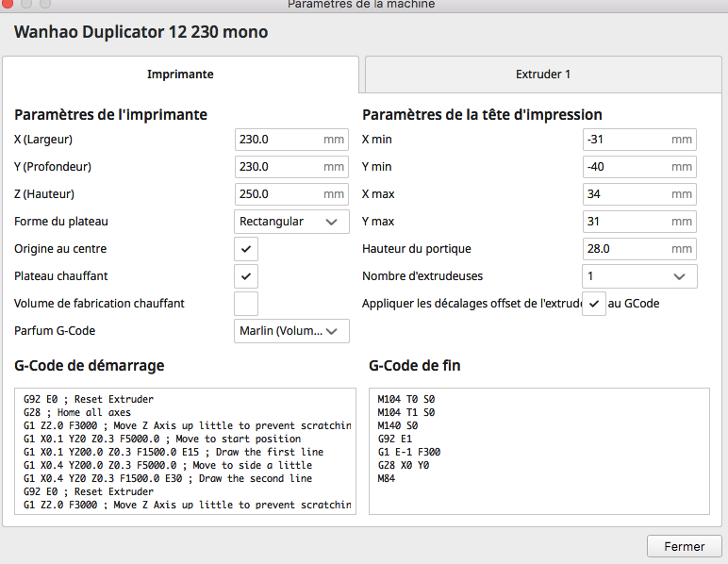This screenshot has height=564, width=728.
Task: Switch to the Imprimante tab
Action: click(x=180, y=75)
